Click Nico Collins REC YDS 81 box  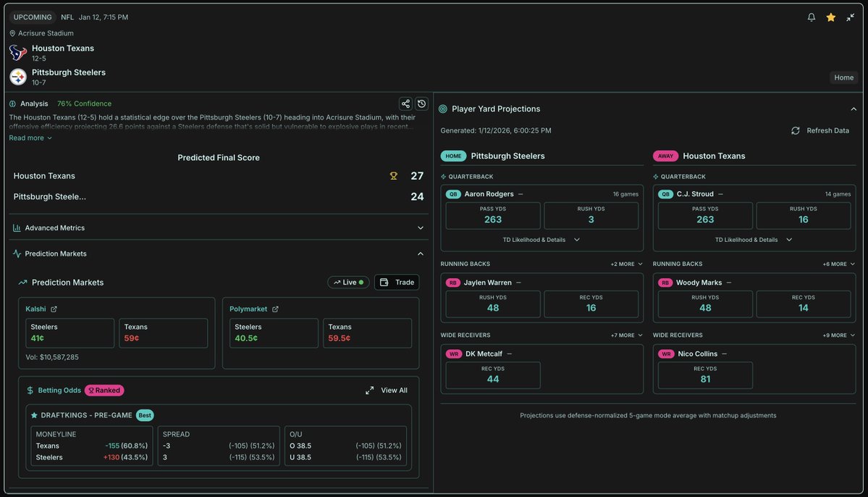704,375
